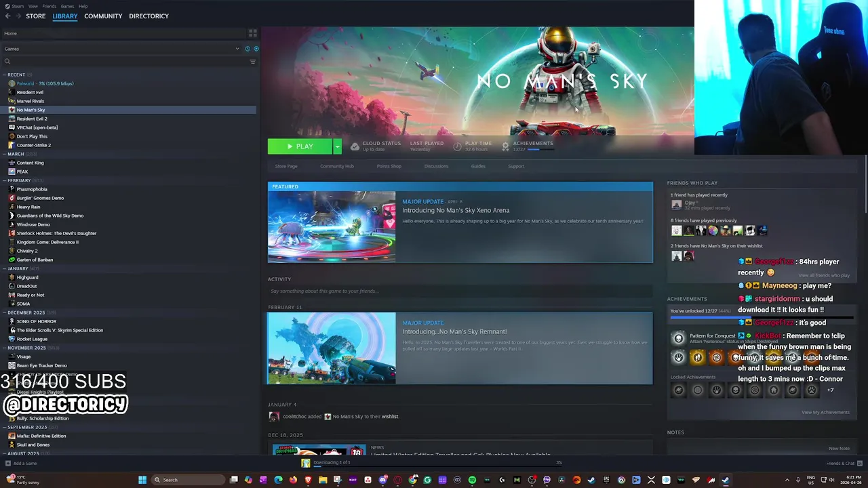
Task: Open Steam icon in the taskbar
Action: pyautogui.click(x=726, y=480)
